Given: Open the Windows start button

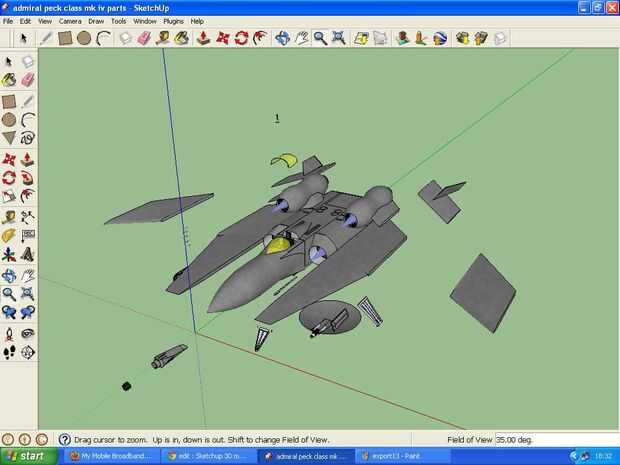Looking at the screenshot, I should (x=29, y=456).
